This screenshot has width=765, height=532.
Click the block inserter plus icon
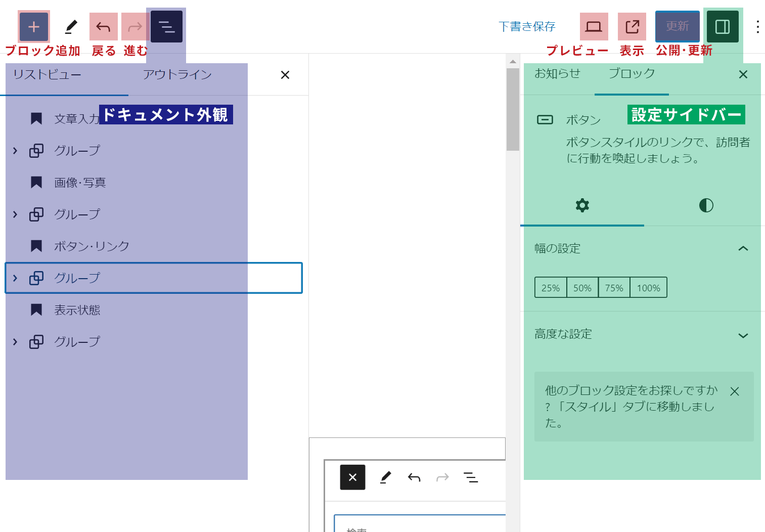pyautogui.click(x=34, y=27)
